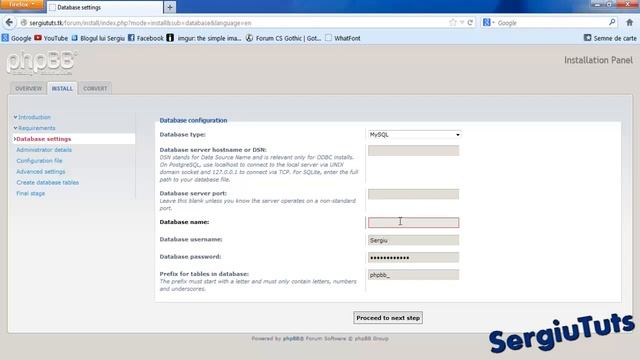640x360 pixels.
Task: Click the bookmark star in address bar
Action: point(453,22)
